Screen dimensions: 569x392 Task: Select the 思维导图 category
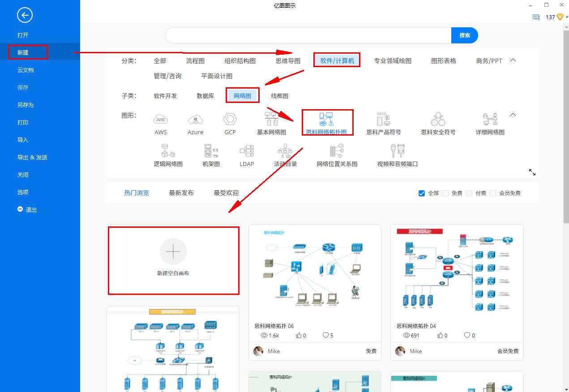288,61
